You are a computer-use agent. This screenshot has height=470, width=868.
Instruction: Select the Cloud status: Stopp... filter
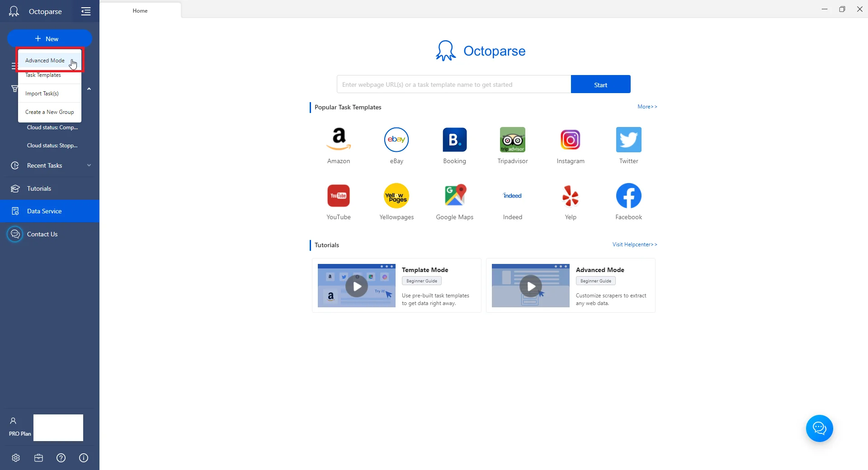pos(52,146)
